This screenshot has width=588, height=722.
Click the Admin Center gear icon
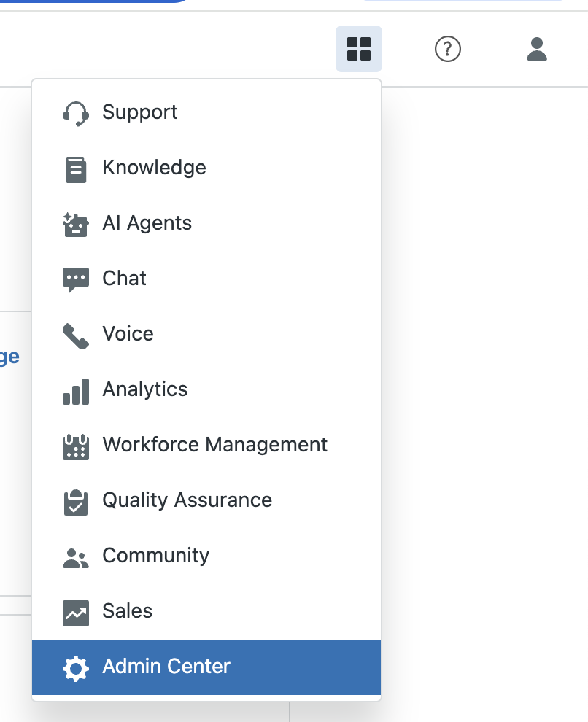pos(75,666)
